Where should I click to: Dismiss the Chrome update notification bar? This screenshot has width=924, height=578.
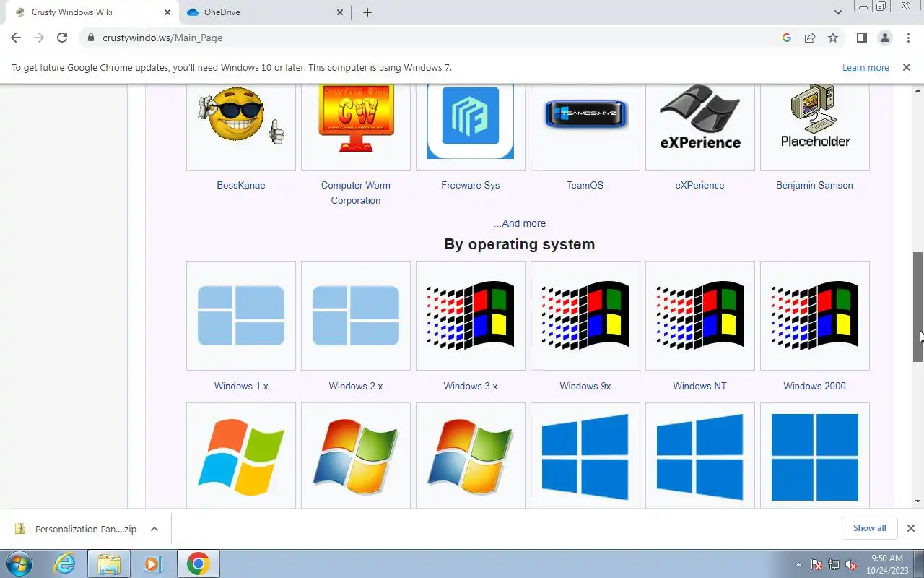907,67
